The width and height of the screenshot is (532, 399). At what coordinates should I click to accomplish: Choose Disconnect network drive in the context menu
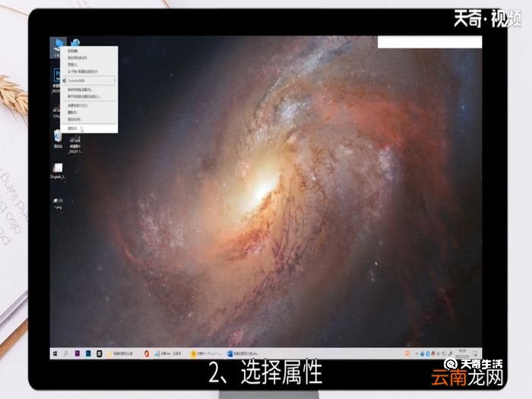click(89, 97)
